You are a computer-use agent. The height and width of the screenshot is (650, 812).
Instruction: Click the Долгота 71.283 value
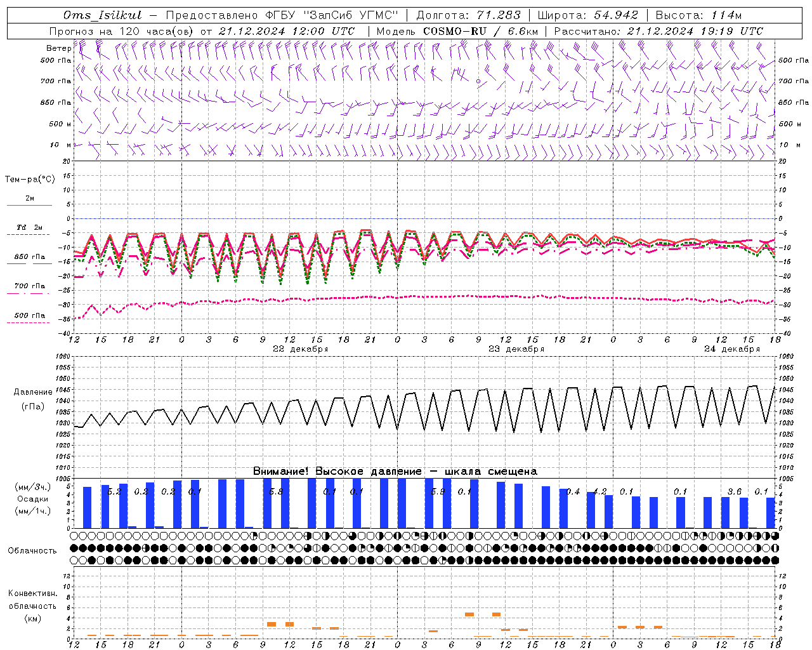[x=499, y=15]
